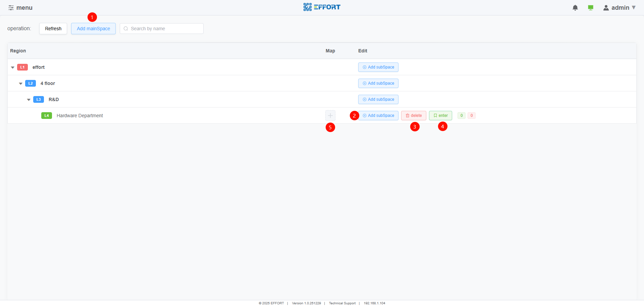Viewport: 644px width, 306px height.
Task: Collapse the R&D tree row
Action: pos(29,100)
